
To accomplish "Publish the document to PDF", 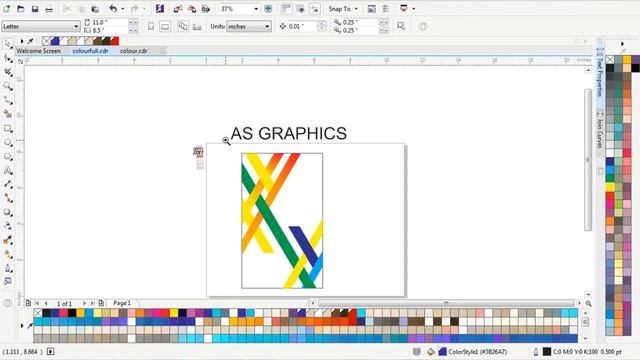I will [206, 9].
